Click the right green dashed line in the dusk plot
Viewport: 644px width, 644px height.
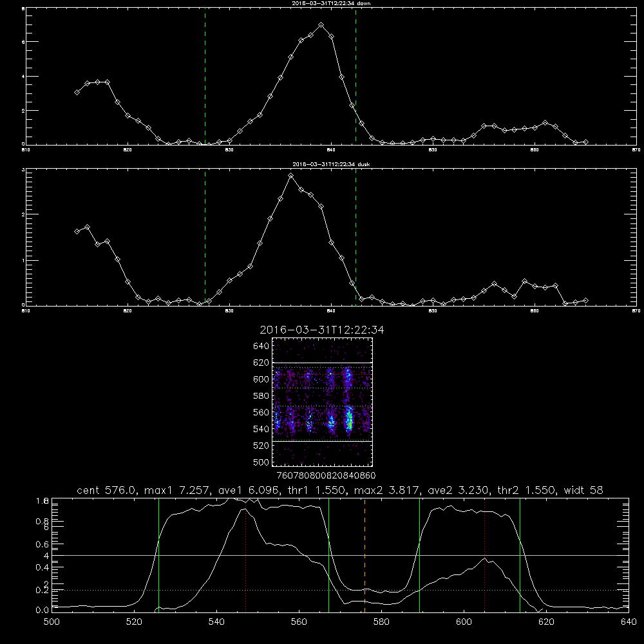355,238
